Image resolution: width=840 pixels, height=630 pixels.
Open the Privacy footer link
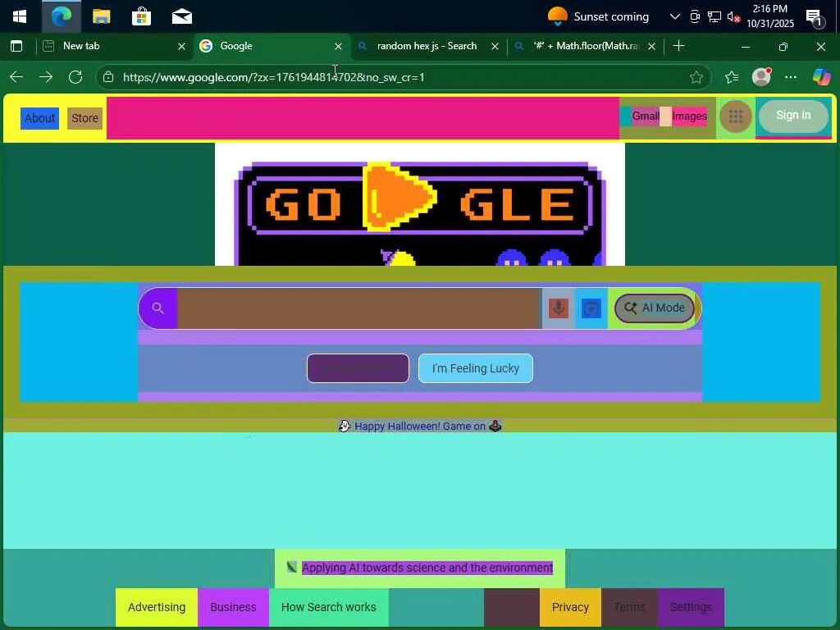pos(571,608)
